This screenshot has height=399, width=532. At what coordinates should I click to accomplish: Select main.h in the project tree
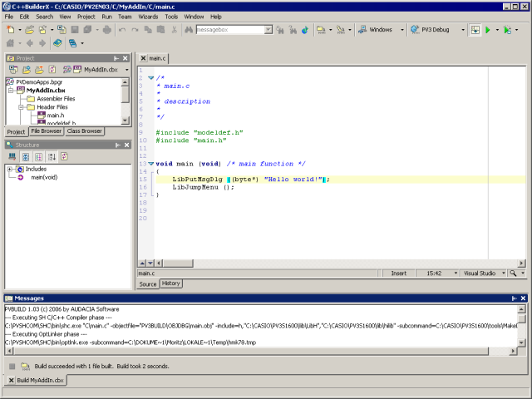click(56, 116)
